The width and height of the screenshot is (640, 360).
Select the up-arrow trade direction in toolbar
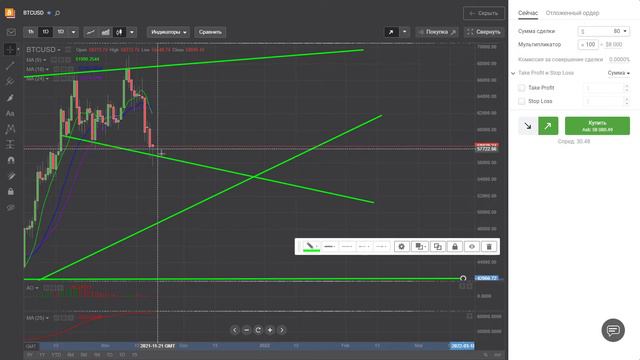tap(391, 32)
